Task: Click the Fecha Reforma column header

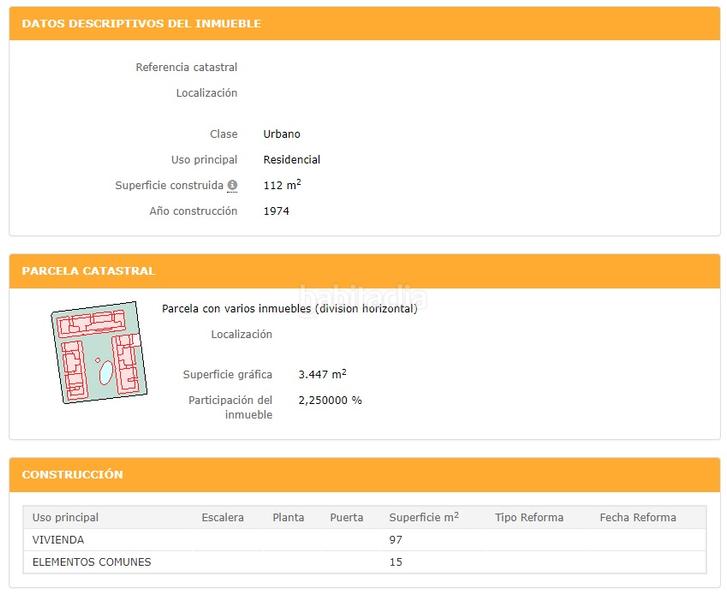Action: pos(637,518)
